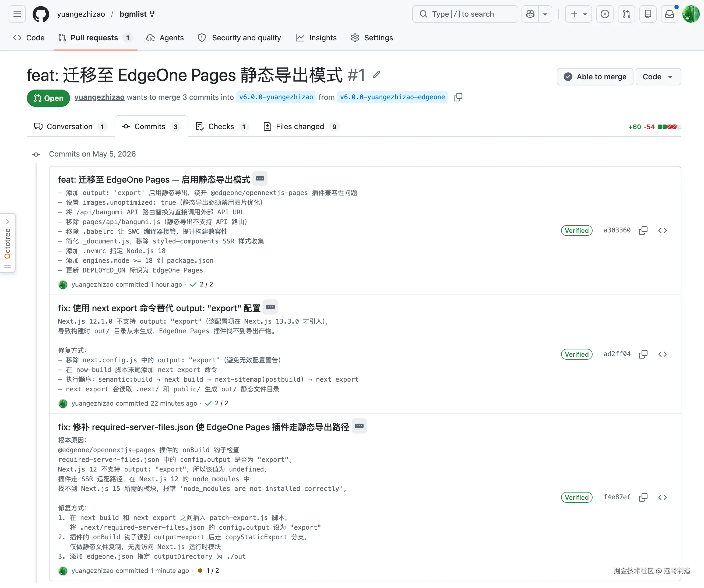This screenshot has width=704, height=588.
Task: Open the issues icon in header
Action: point(605,14)
